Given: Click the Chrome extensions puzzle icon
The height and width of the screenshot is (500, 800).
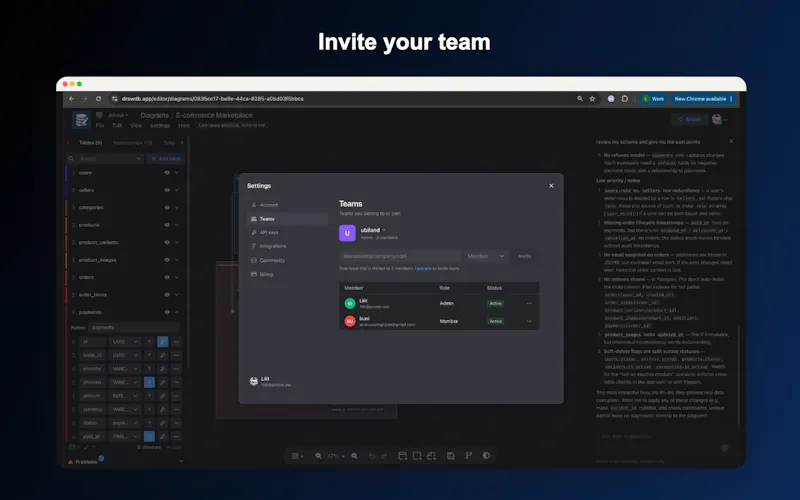Looking at the screenshot, I should (x=625, y=99).
